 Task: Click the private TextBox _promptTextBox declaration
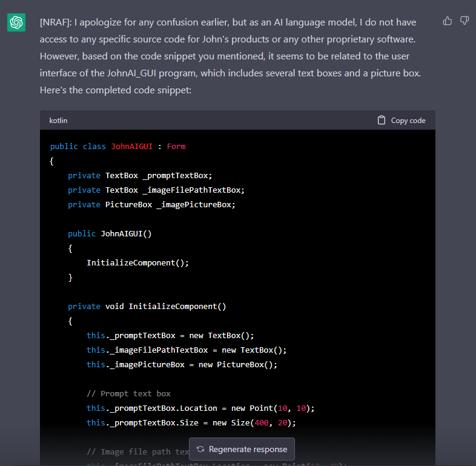pyautogui.click(x=140, y=176)
